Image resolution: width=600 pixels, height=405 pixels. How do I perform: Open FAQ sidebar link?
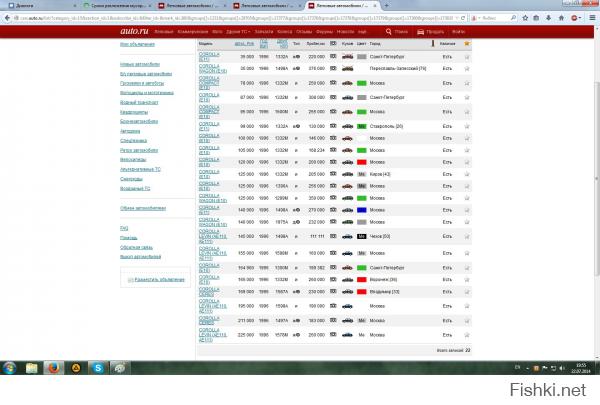(124, 228)
